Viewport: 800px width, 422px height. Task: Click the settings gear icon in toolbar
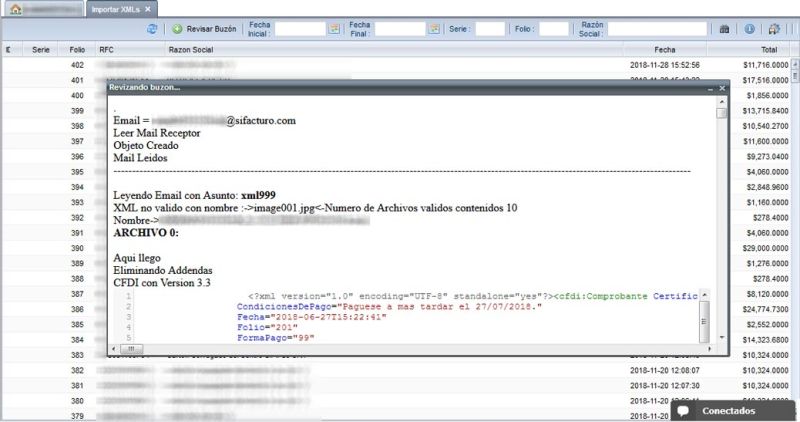point(777,29)
